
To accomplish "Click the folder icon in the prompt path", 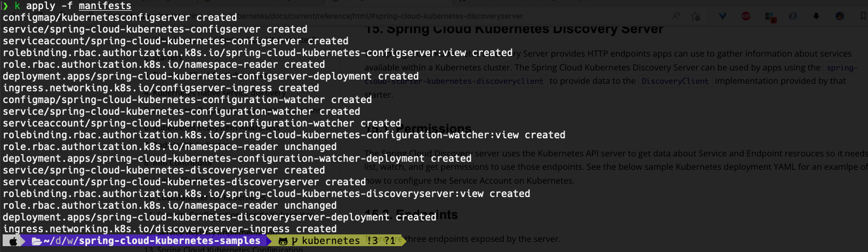I will tap(37, 241).
